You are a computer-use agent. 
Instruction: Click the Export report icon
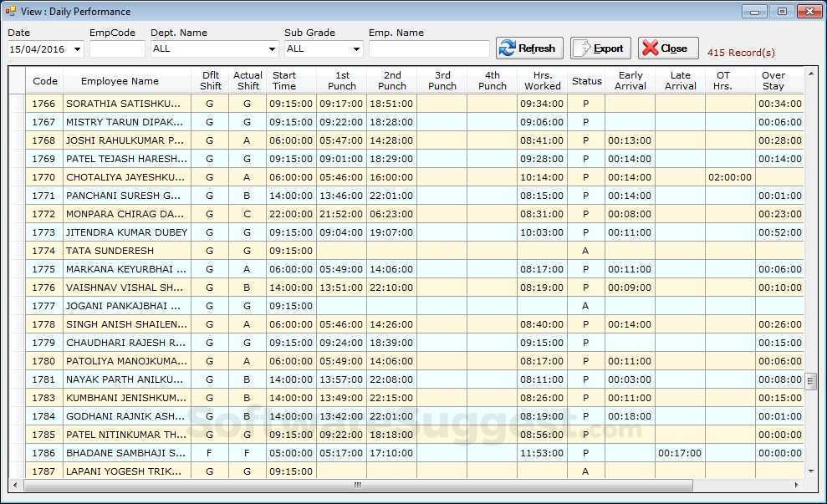tap(600, 48)
